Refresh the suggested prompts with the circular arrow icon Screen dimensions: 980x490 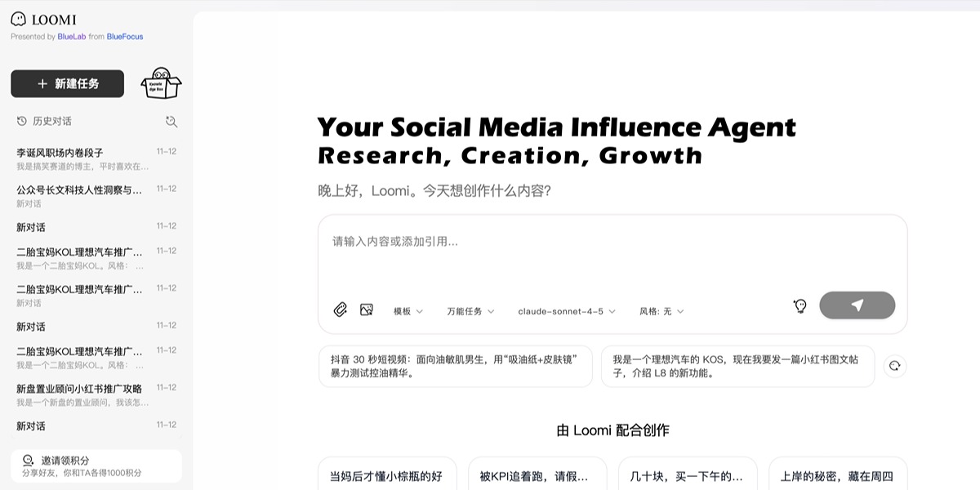tap(895, 366)
